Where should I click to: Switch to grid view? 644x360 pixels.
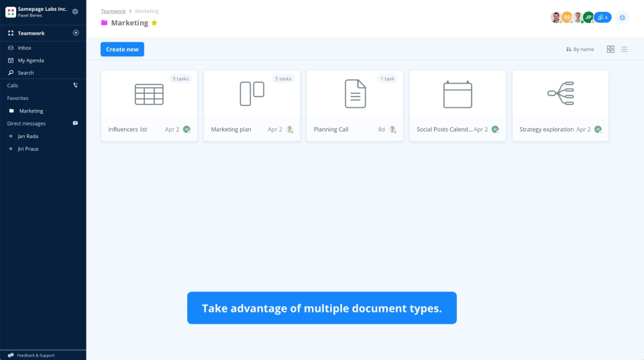tap(610, 49)
